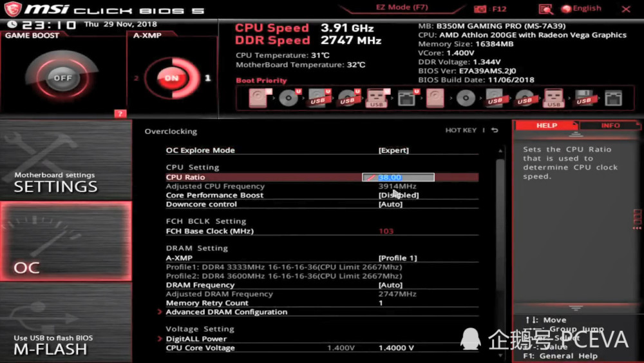Close the BIOS with the X icon

pos(625,8)
